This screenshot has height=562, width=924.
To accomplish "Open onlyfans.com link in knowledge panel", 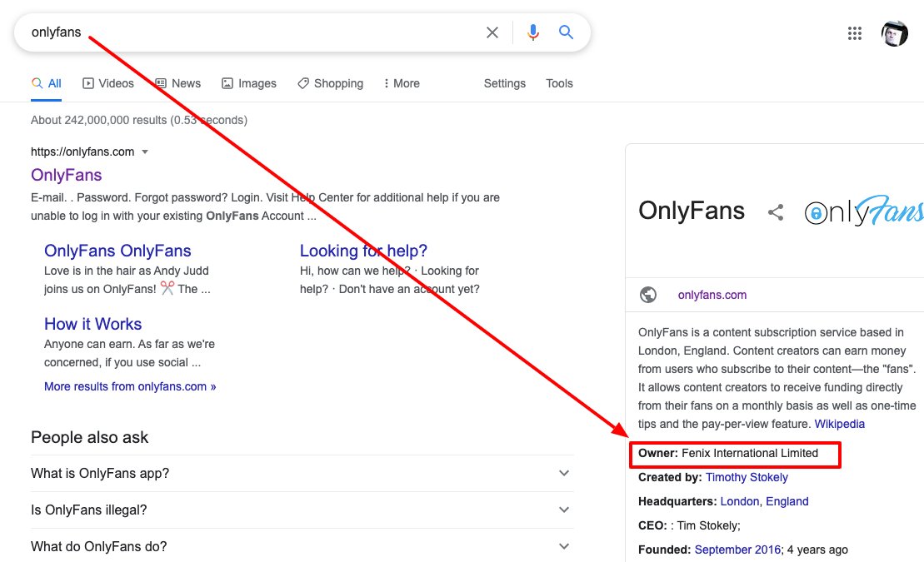I will pyautogui.click(x=712, y=295).
